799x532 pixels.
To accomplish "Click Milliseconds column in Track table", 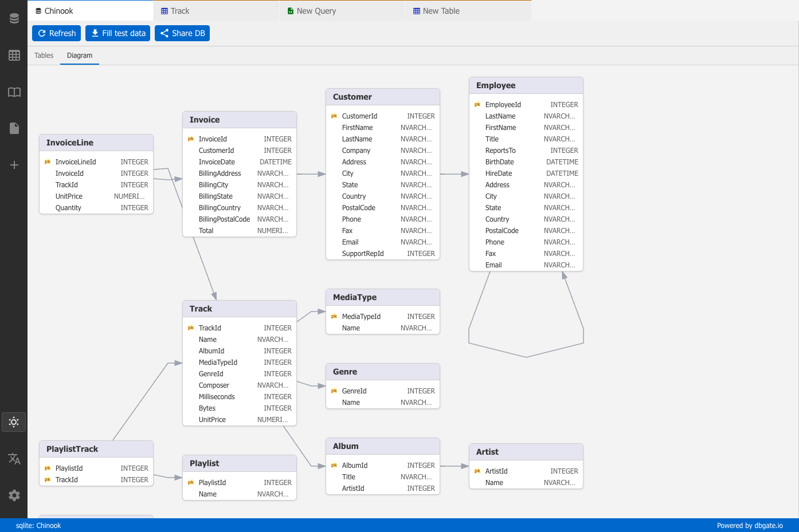I will [x=240, y=397].
